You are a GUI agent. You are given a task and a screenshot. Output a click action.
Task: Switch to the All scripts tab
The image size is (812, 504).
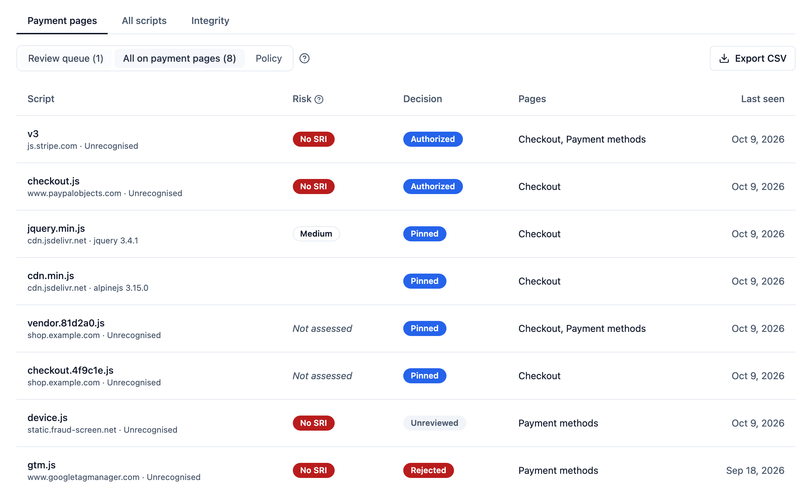[x=144, y=21]
